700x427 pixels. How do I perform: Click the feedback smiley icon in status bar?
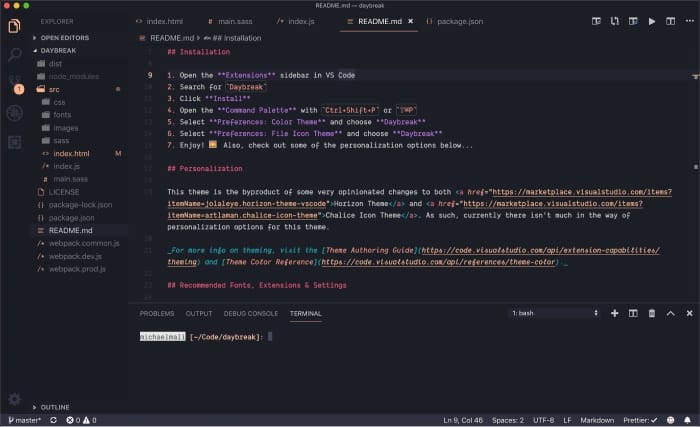[671, 420]
